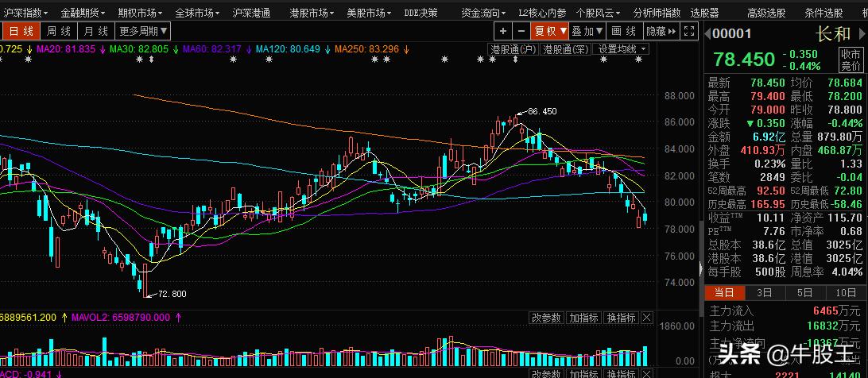
Task: Go to next stock arrow beside 长和
Action: [x=860, y=34]
